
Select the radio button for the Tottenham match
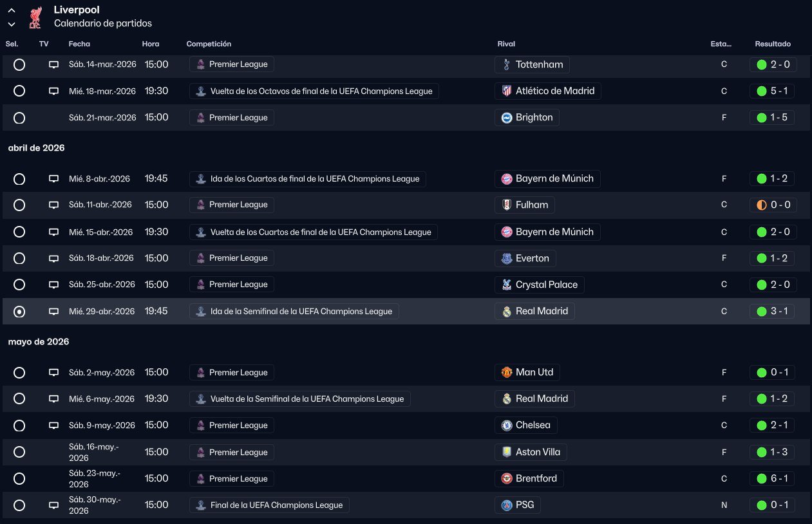(x=19, y=64)
